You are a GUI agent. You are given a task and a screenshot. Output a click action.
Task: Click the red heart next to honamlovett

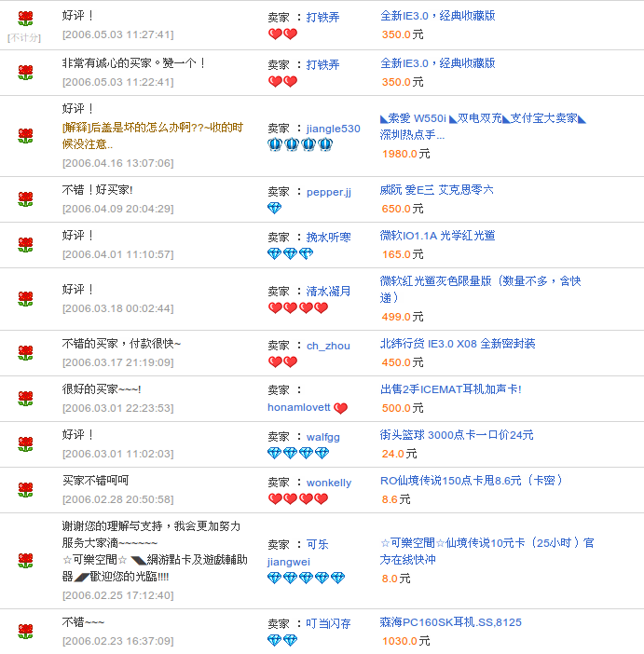[340, 408]
